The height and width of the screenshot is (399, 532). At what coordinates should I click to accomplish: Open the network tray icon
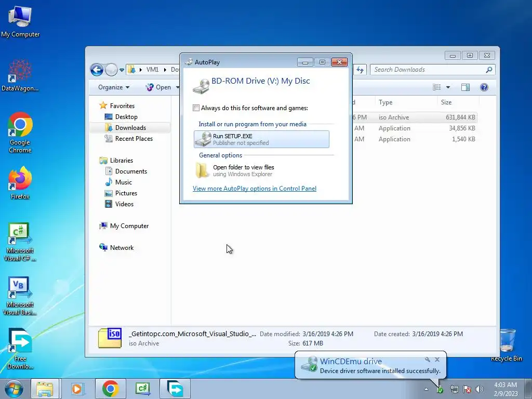(x=454, y=390)
